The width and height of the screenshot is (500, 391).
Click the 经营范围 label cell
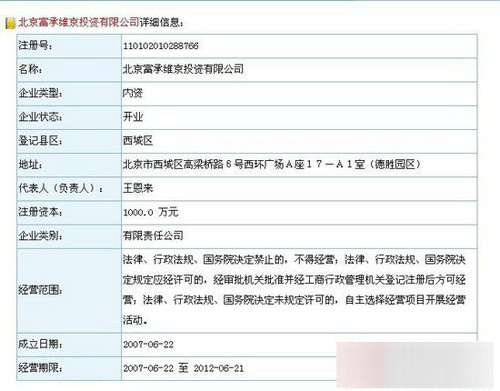(x=69, y=290)
